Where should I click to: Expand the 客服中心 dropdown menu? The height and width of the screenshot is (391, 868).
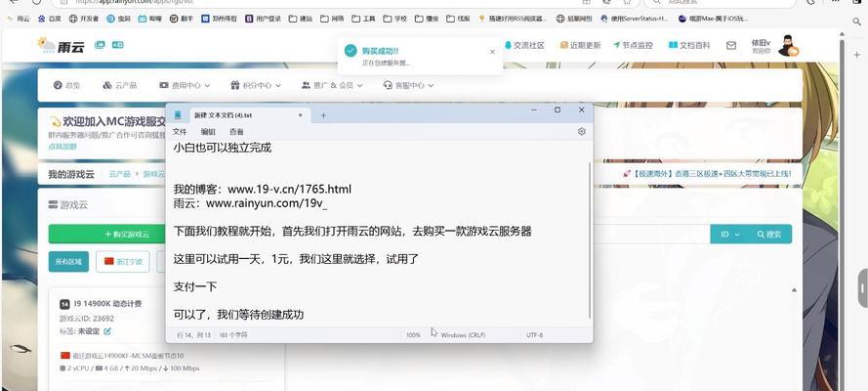click(408, 85)
